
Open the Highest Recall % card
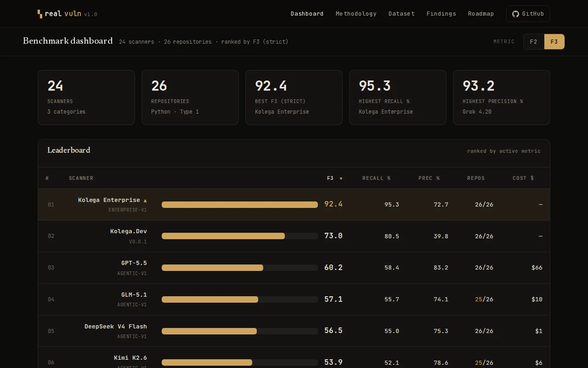click(x=398, y=98)
